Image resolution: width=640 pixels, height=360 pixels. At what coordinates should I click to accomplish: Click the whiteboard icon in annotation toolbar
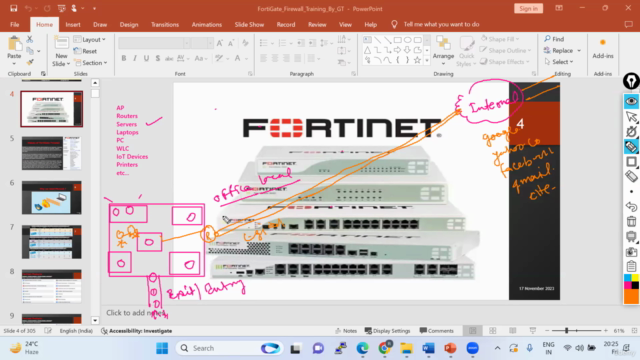pos(631,237)
